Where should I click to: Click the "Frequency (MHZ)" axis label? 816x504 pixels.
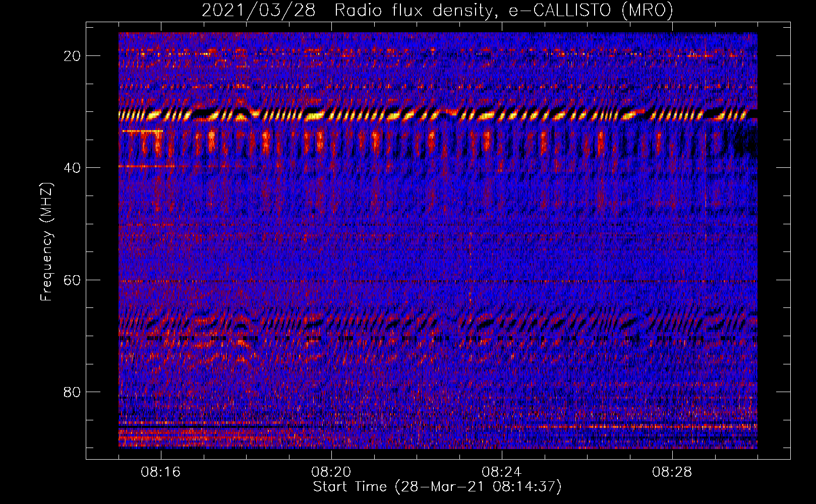tap(46, 241)
